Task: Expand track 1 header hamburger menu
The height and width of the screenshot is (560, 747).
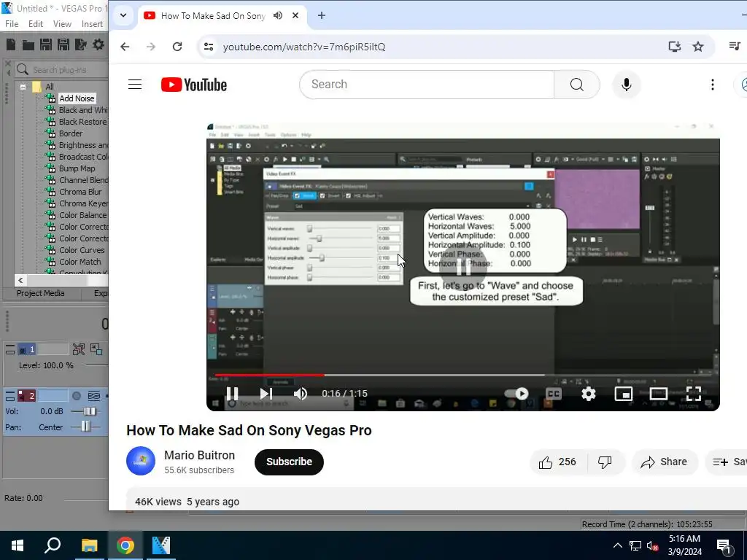Action: point(10,350)
